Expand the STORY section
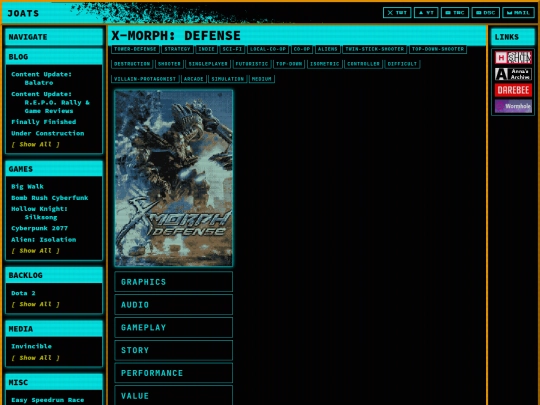The width and height of the screenshot is (540, 405). pyautogui.click(x=174, y=350)
